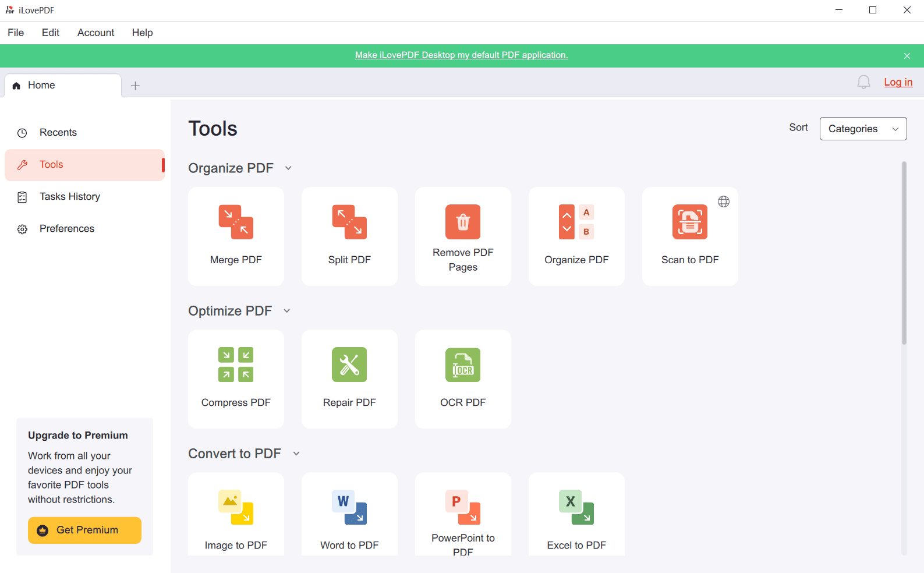This screenshot has height=573, width=924.
Task: Collapse the Optimize PDF section
Action: coord(287,311)
